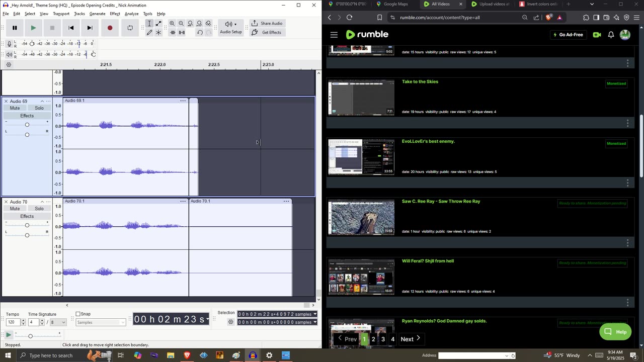Silence audio selection icon
The height and width of the screenshot is (362, 644).
[182, 33]
